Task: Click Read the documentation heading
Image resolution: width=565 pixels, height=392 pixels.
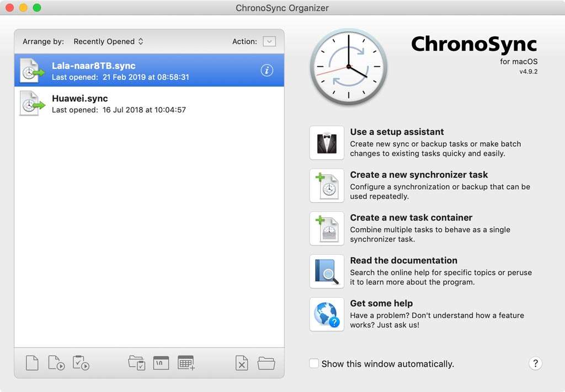Action: coord(403,260)
